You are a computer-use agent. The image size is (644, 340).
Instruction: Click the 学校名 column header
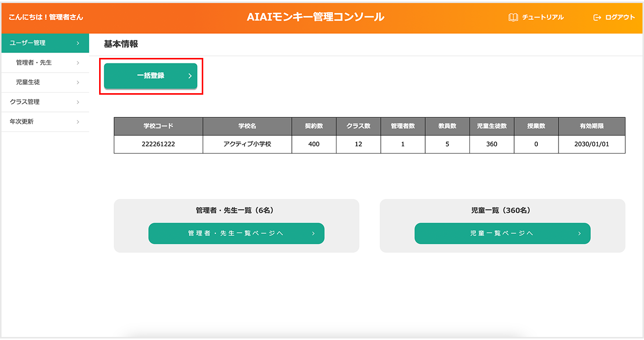247,126
